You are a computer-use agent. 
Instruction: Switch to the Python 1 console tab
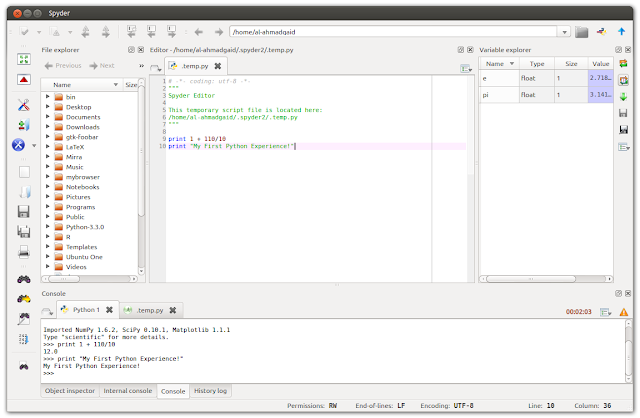pos(87,310)
